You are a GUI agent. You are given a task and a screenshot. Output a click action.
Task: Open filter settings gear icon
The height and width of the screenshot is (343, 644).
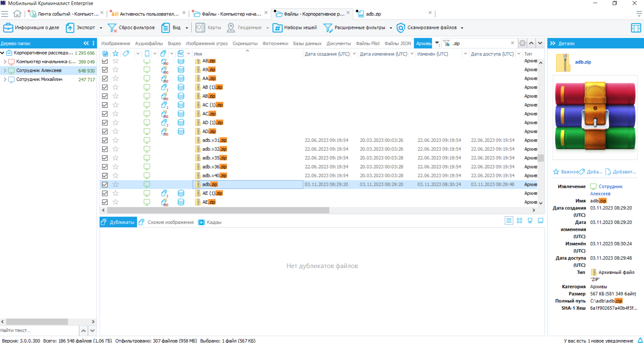pos(522,43)
